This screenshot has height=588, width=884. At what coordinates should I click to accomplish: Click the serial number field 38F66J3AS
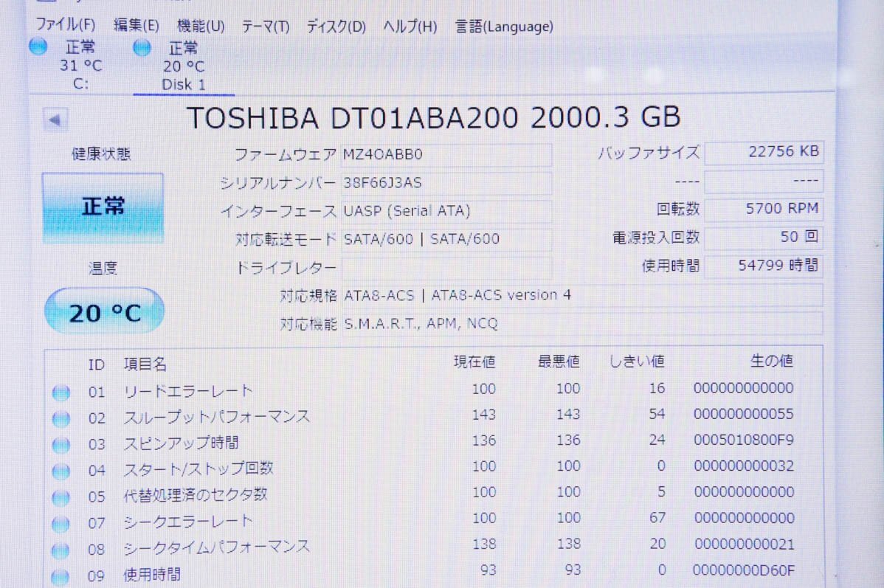tap(446, 183)
